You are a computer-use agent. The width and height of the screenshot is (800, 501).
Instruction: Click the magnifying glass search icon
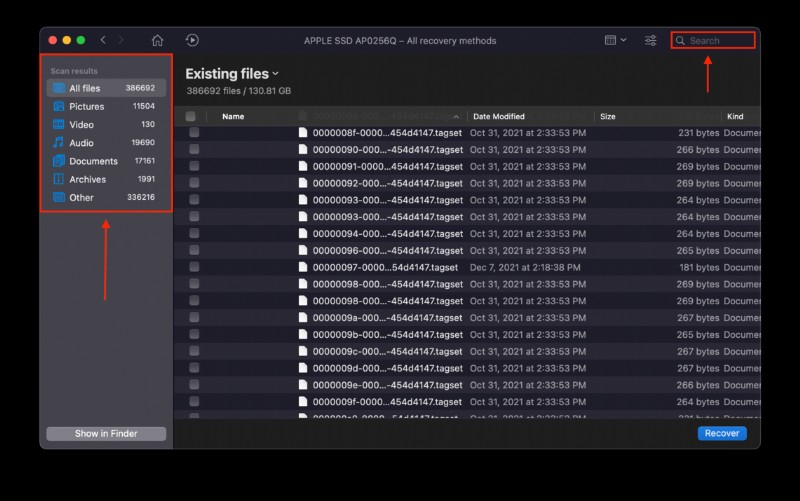coord(680,40)
